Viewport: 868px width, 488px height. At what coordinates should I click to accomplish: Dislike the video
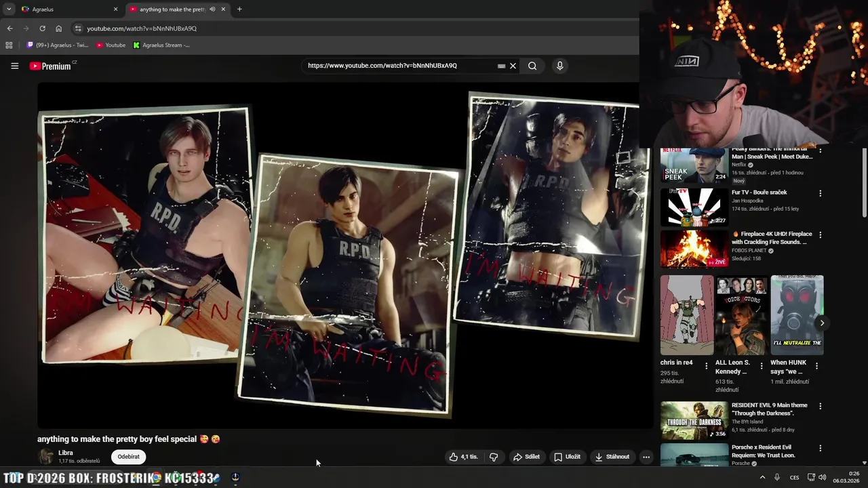494,457
